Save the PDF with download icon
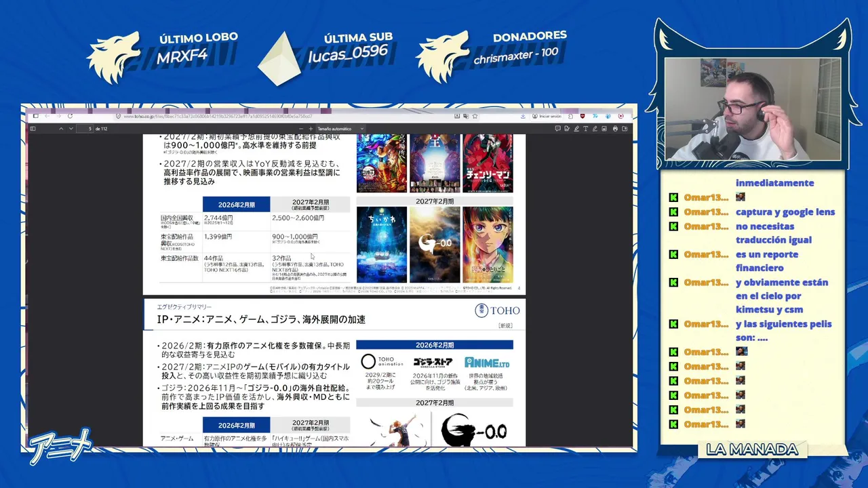This screenshot has height=488, width=868. (625, 129)
